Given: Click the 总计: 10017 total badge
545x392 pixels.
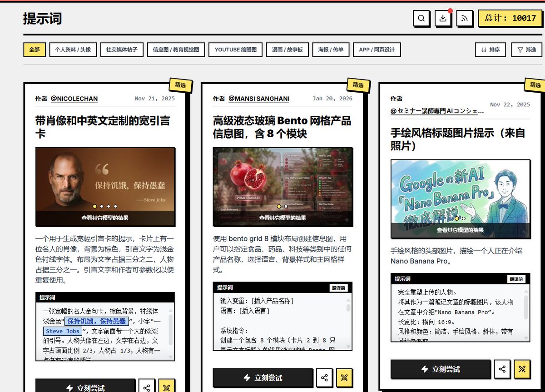Looking at the screenshot, I should click(x=510, y=18).
